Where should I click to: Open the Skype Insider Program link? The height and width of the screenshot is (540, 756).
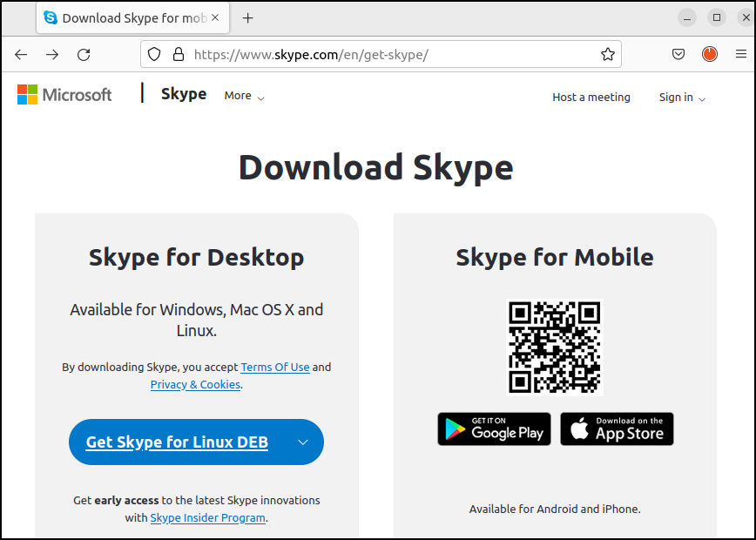point(208,517)
